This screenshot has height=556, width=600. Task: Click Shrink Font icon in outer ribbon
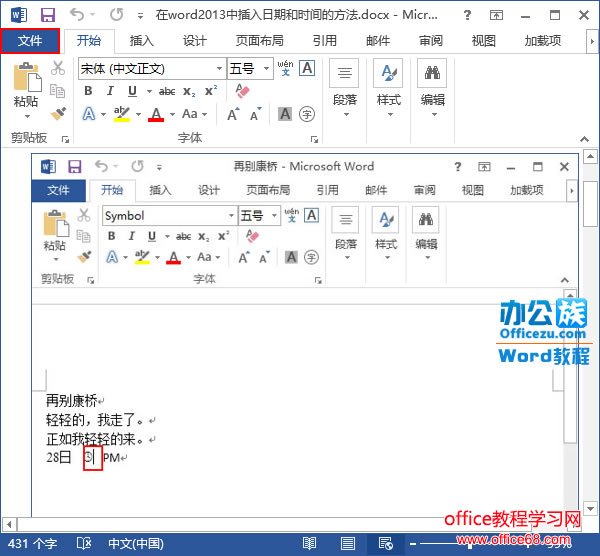click(256, 114)
